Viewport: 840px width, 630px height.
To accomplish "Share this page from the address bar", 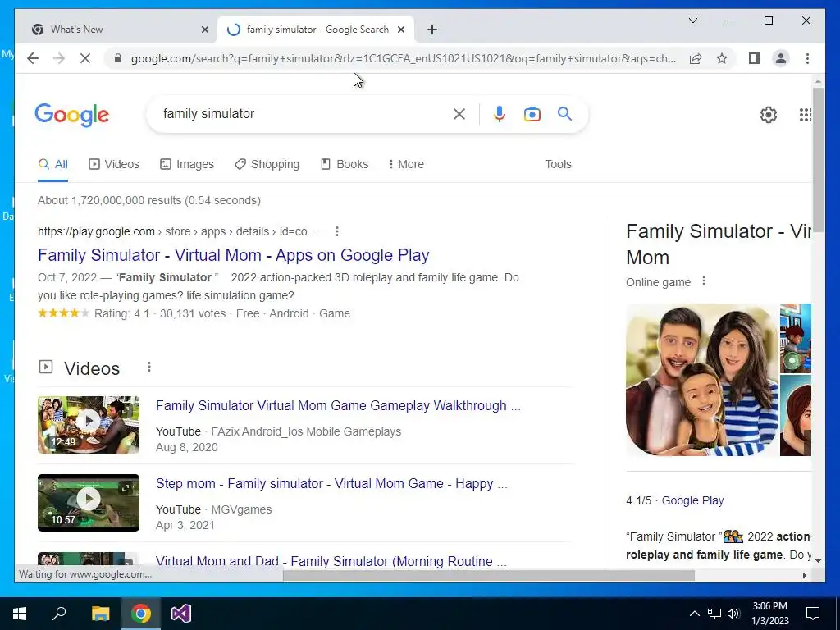I will 696,58.
